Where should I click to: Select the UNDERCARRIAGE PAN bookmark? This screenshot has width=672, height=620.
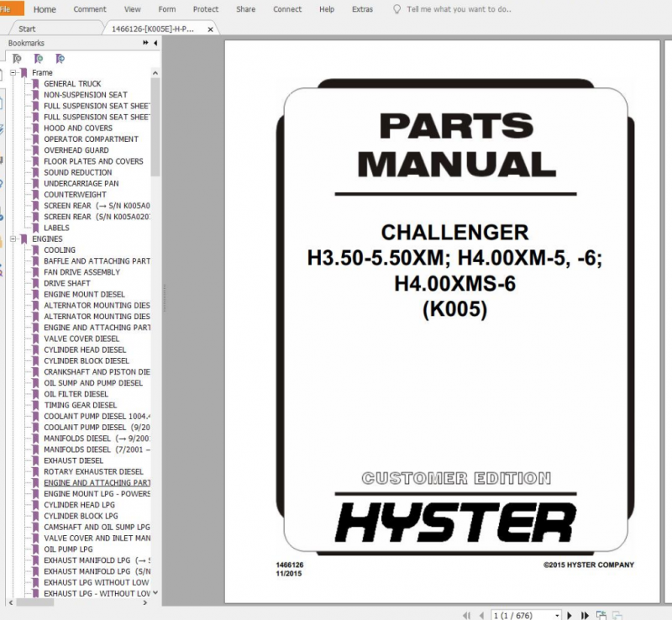pos(81,183)
